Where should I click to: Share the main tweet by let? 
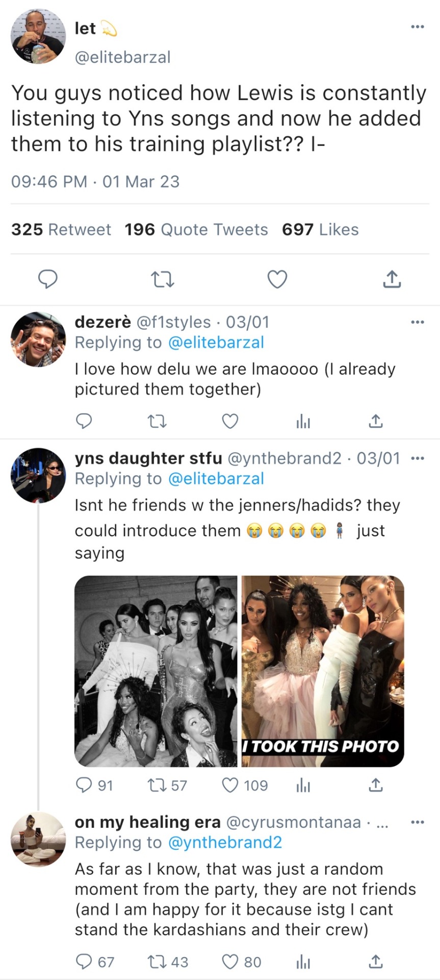tap(392, 279)
